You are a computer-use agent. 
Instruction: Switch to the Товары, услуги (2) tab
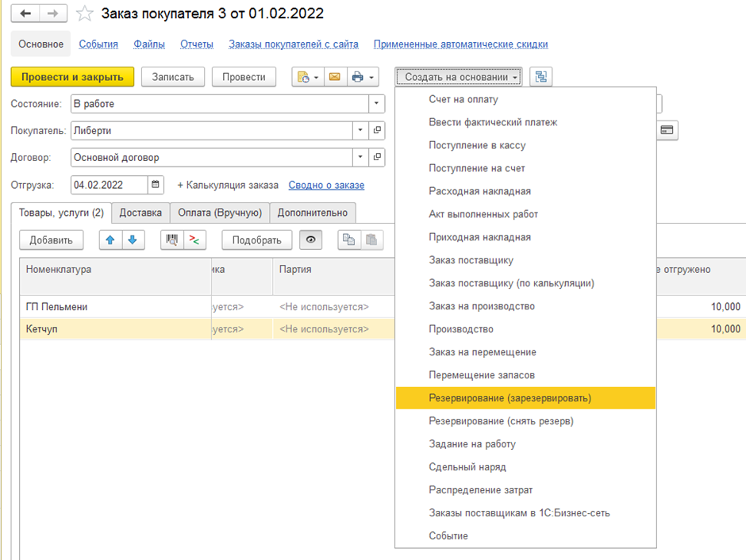[x=61, y=213]
